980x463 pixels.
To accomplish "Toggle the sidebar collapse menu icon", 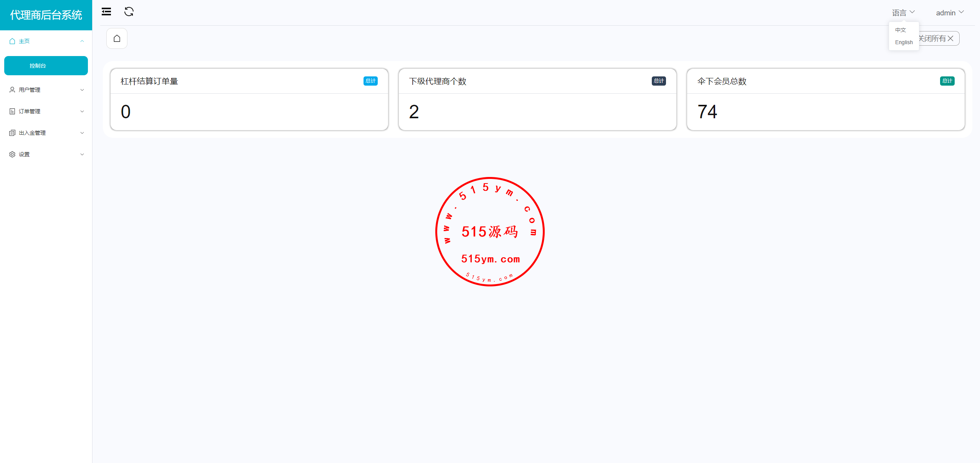I will point(106,12).
